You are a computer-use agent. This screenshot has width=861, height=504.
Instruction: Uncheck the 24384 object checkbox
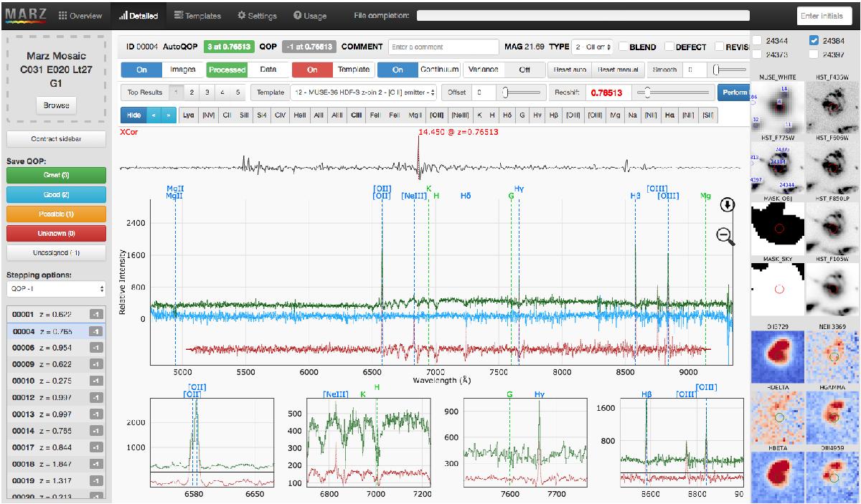813,41
